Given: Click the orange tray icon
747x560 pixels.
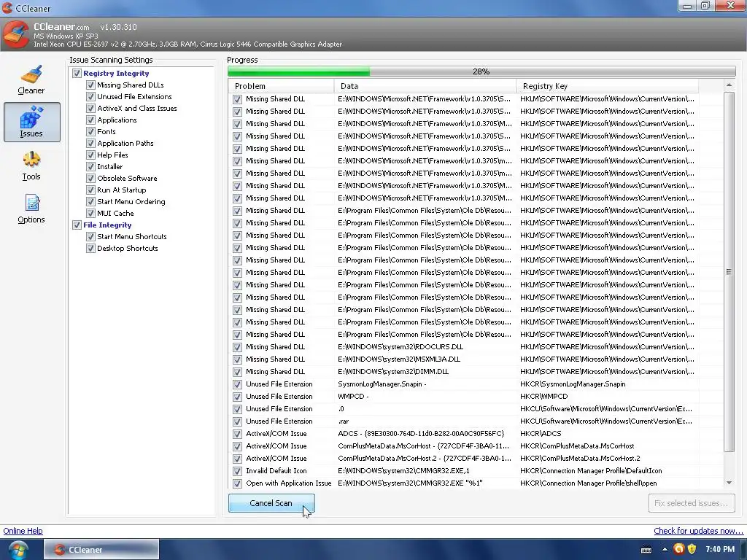Looking at the screenshot, I should [678, 550].
